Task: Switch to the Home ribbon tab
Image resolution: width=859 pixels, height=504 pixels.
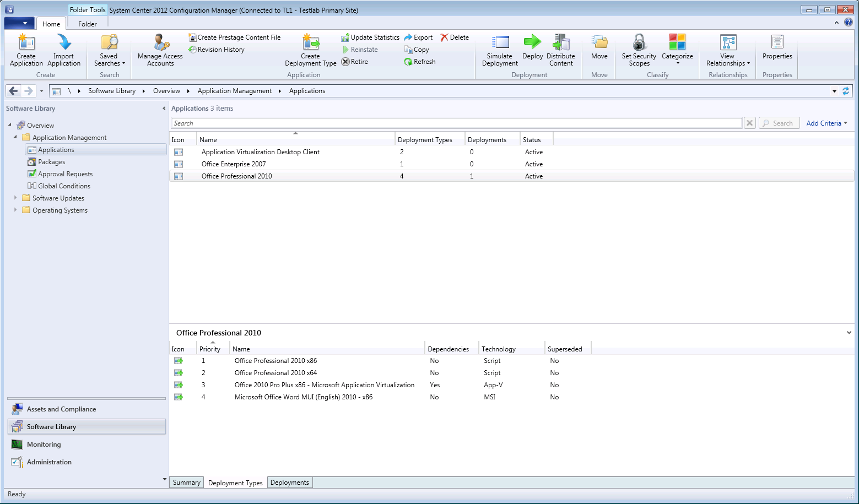Action: tap(51, 24)
